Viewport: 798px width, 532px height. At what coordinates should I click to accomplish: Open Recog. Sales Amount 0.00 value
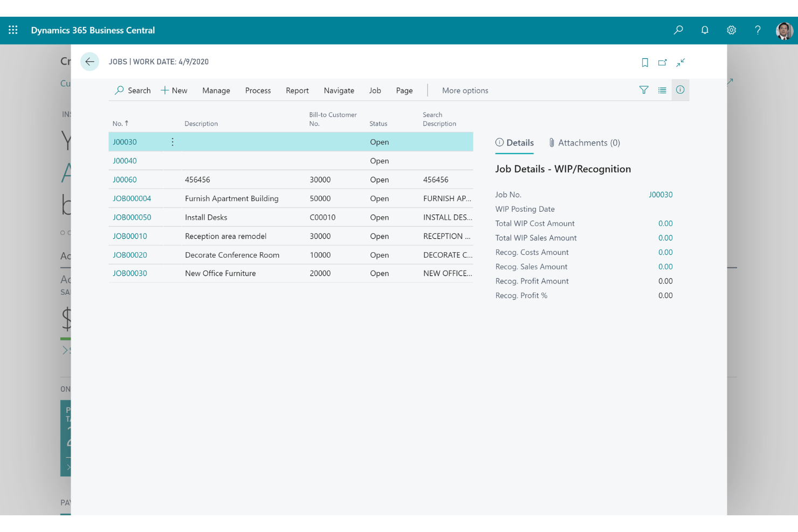click(x=665, y=266)
